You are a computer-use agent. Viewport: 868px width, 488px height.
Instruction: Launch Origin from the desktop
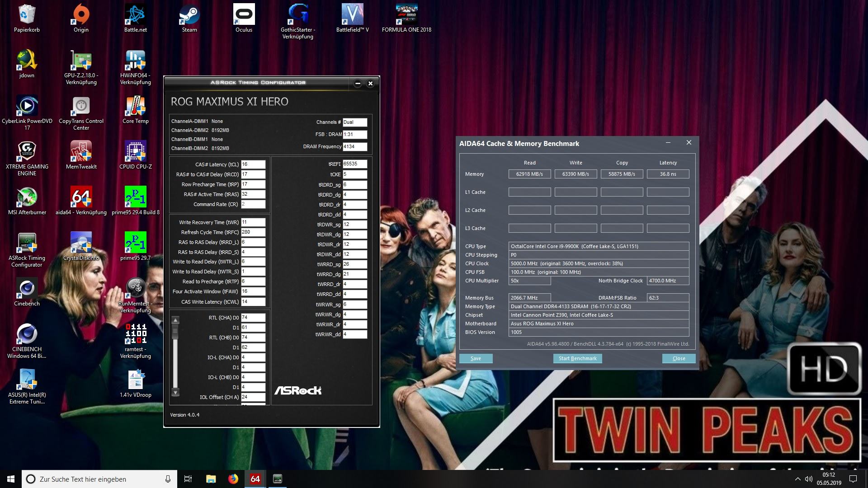pyautogui.click(x=81, y=19)
